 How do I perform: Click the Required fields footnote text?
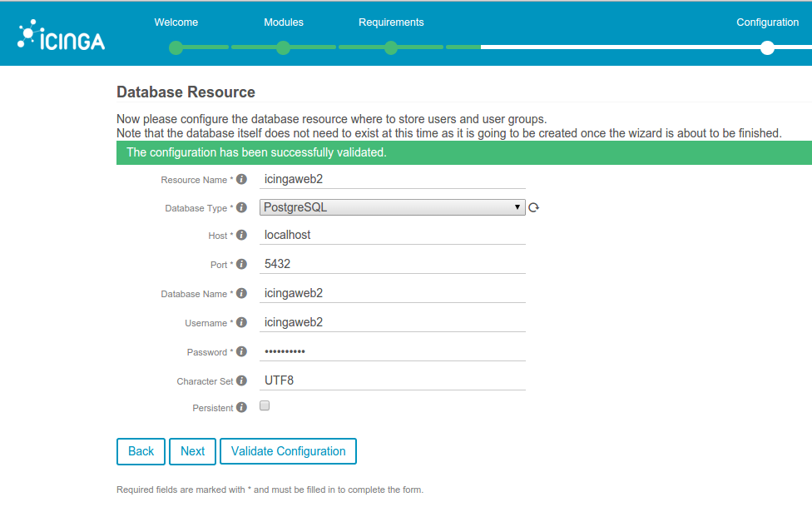(270, 490)
